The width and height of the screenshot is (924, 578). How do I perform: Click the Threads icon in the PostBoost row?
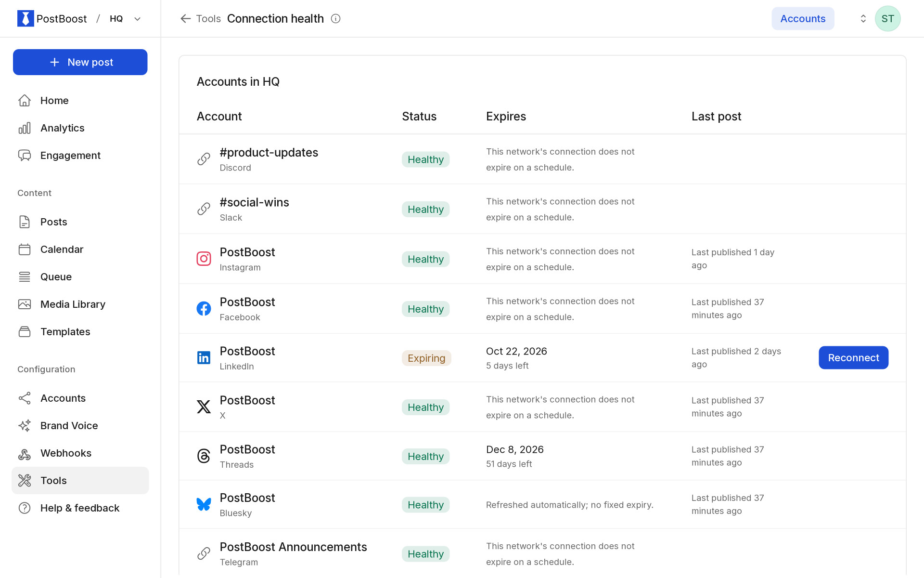pyautogui.click(x=204, y=456)
